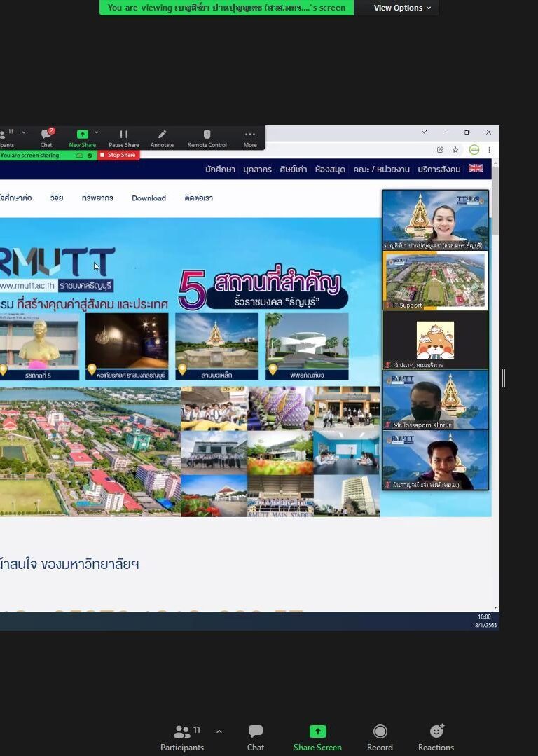Open the More options ellipsis
The height and width of the screenshot is (756, 538).
[249, 137]
